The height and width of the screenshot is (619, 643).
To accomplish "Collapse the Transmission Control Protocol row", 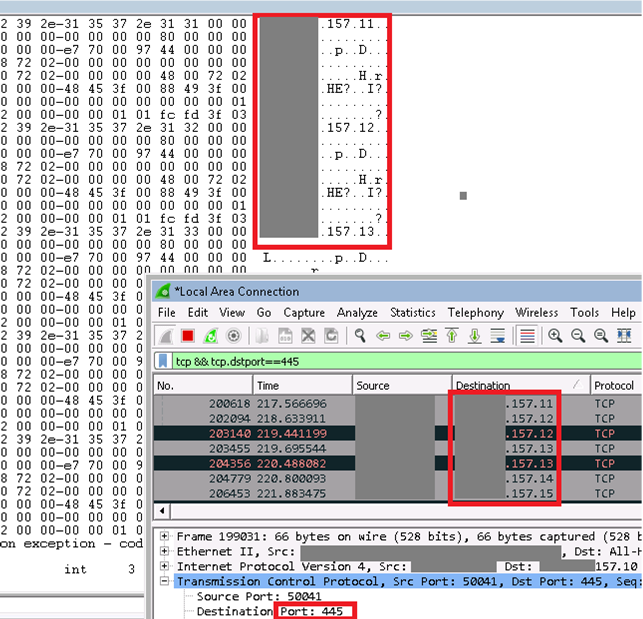I will click(x=164, y=581).
